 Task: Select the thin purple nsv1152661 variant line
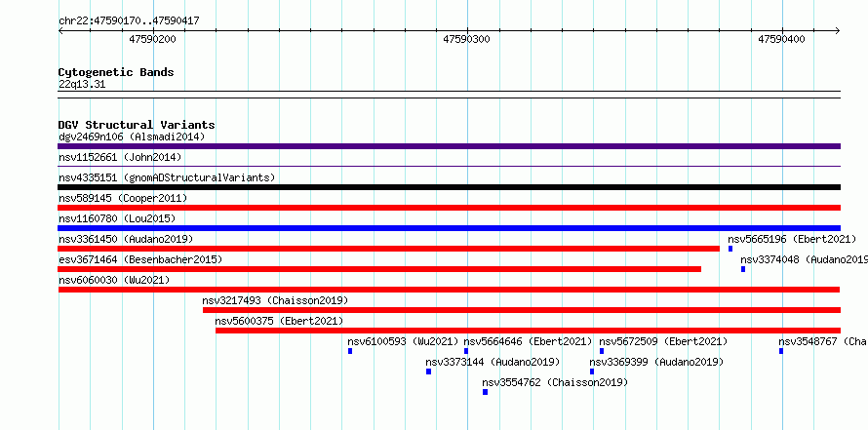(449, 166)
